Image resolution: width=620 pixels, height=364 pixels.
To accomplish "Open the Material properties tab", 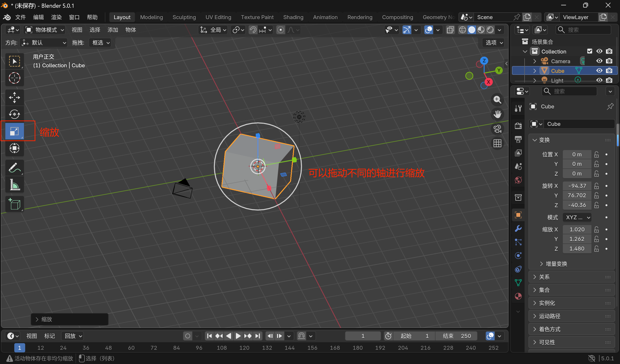I will coord(518,296).
